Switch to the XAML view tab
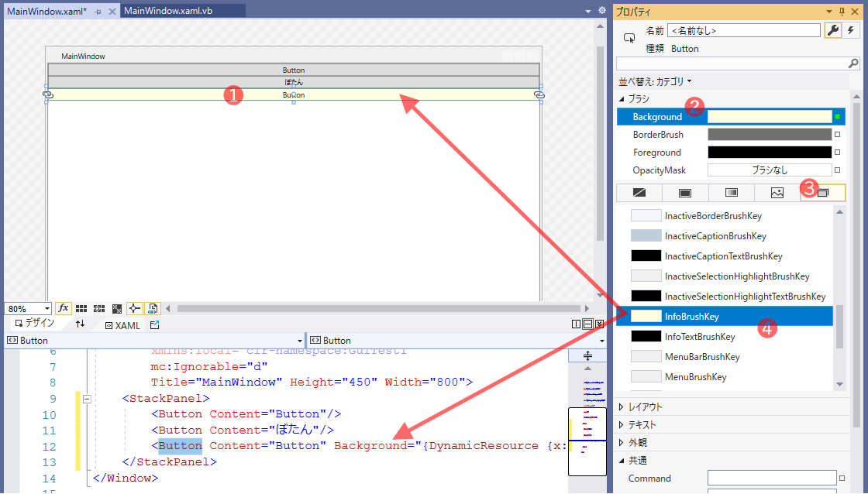Screen dimensions: 868x494 tap(123, 325)
